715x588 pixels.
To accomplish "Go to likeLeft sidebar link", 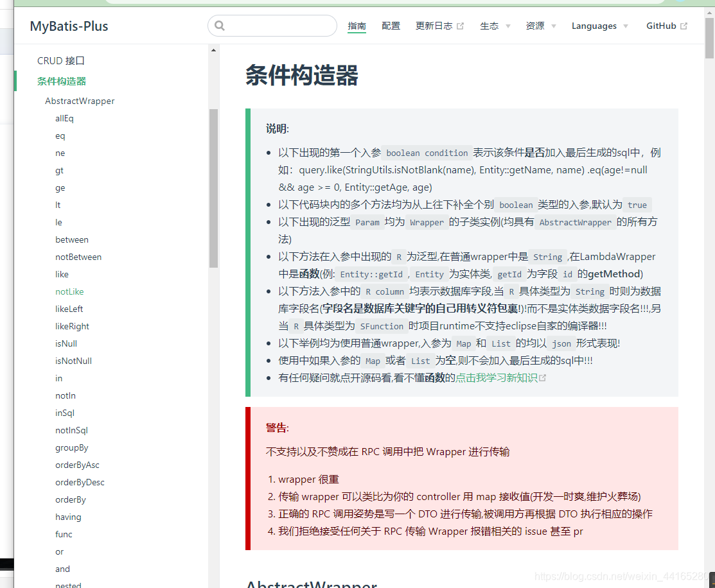I will 69,309.
